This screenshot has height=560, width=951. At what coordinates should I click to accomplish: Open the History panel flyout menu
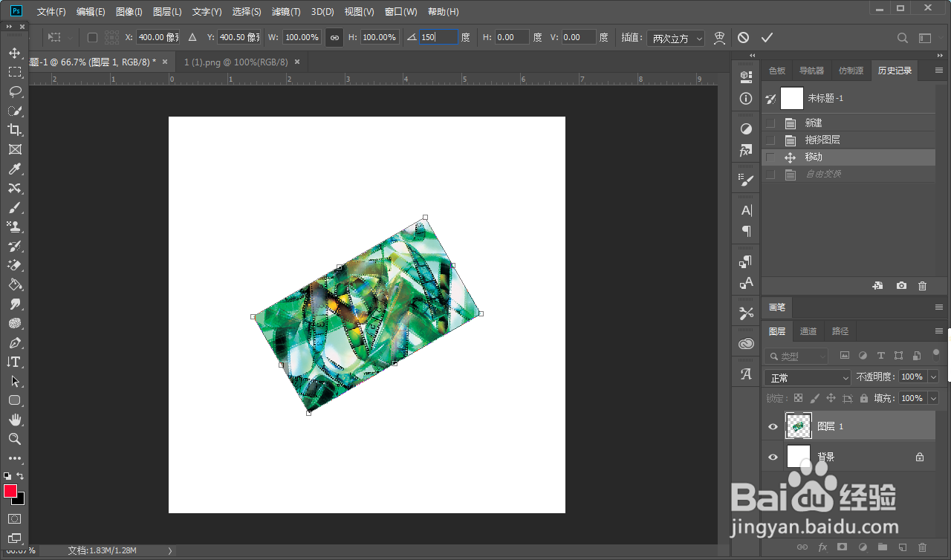coord(939,71)
